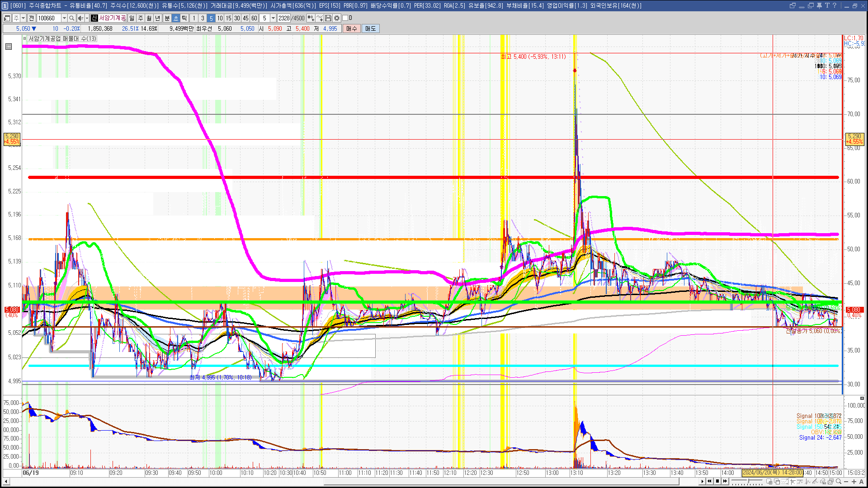Toggle the 분 (minute) period button
Viewport: 868px width, 488px height.
(x=167, y=18)
